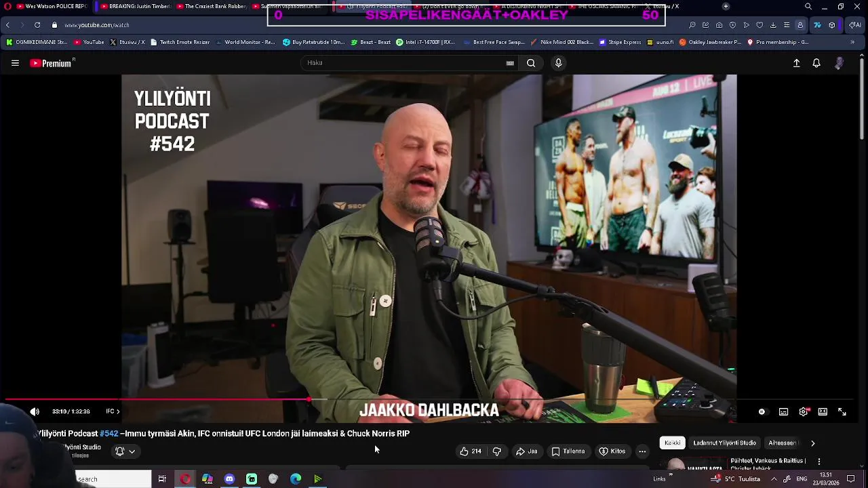The image size is (868, 488).
Task: Mute the video with speaker icon
Action: [x=35, y=411]
